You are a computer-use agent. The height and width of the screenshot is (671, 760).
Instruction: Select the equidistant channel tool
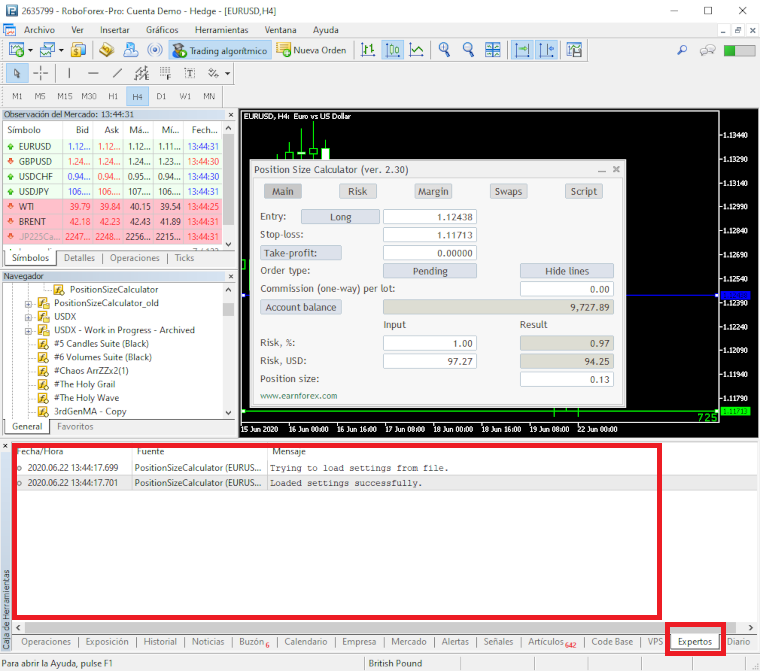point(141,73)
